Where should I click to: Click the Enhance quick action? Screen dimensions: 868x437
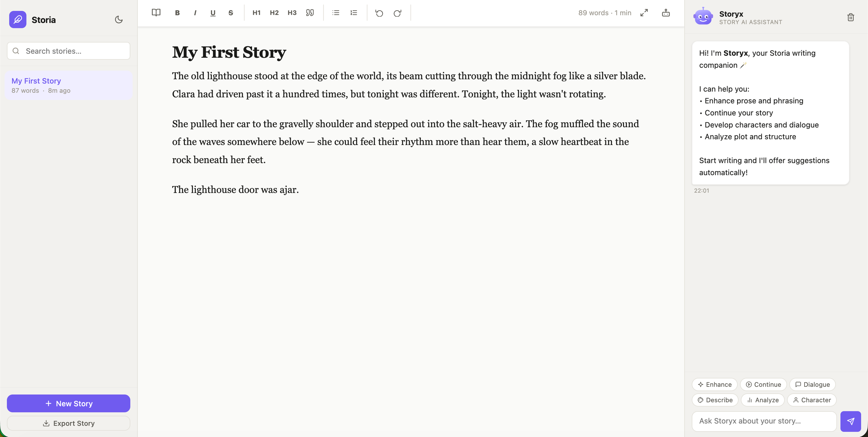tap(715, 384)
